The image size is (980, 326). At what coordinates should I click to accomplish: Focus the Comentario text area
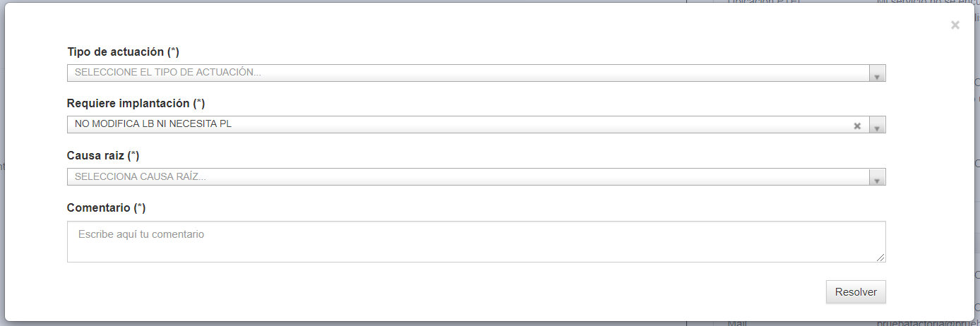(476, 242)
